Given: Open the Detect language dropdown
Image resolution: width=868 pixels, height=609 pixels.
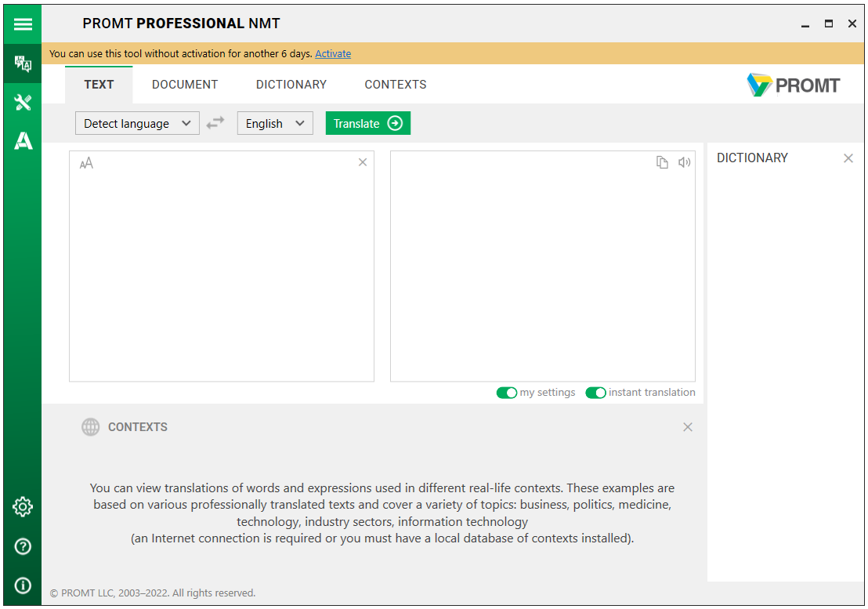Looking at the screenshot, I should coord(137,124).
